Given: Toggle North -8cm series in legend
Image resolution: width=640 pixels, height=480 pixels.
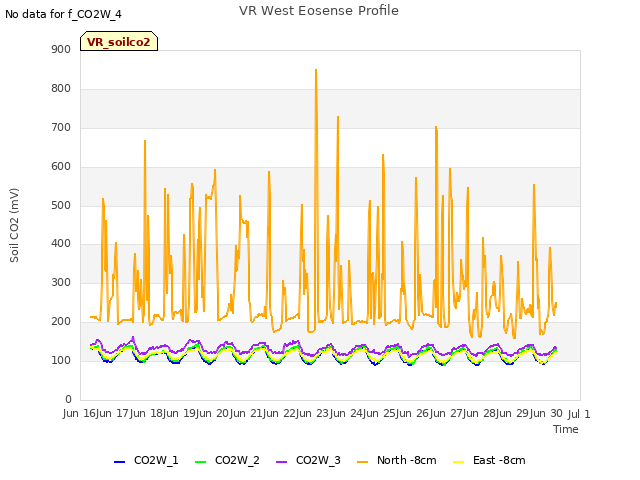Looking at the screenshot, I should click(396, 460).
